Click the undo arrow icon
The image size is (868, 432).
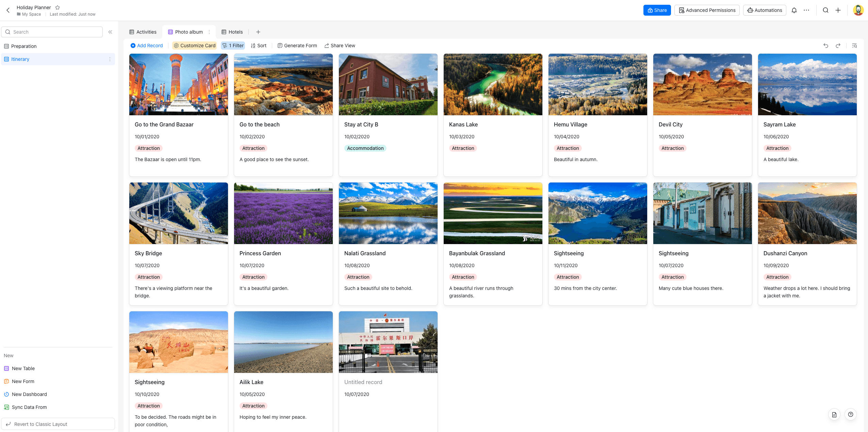point(825,46)
